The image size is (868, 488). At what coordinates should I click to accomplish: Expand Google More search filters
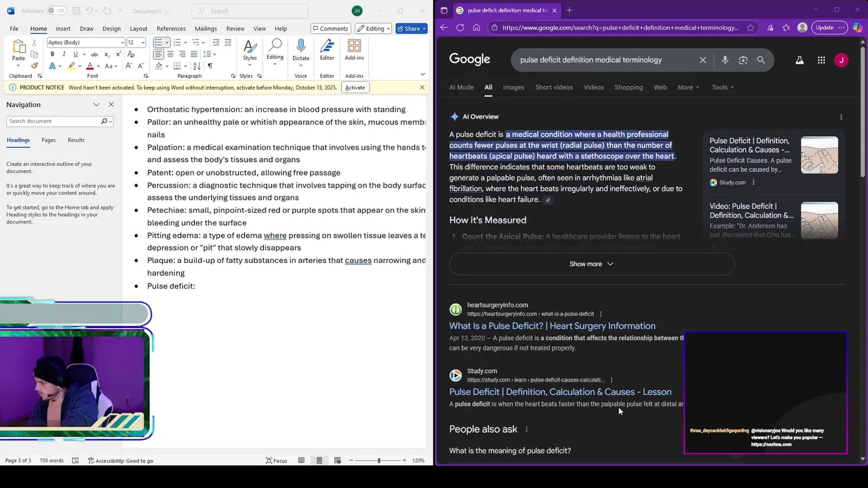(688, 87)
